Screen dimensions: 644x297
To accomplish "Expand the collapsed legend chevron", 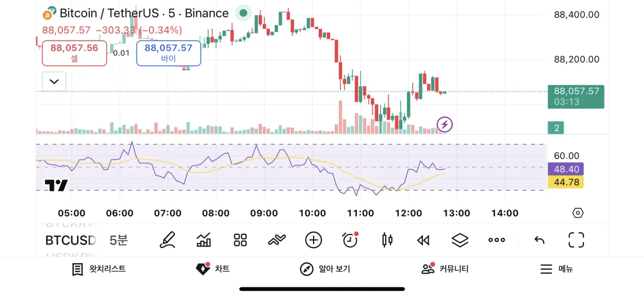I will click(x=54, y=81).
